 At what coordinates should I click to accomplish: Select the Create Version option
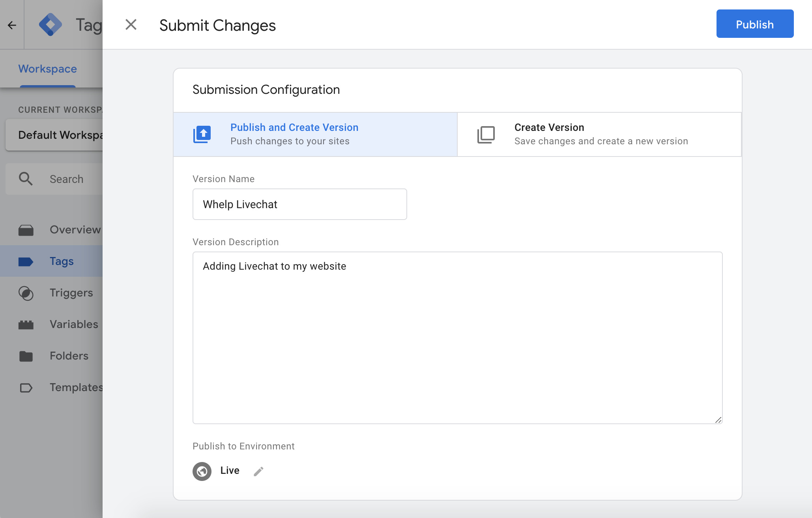[599, 134]
